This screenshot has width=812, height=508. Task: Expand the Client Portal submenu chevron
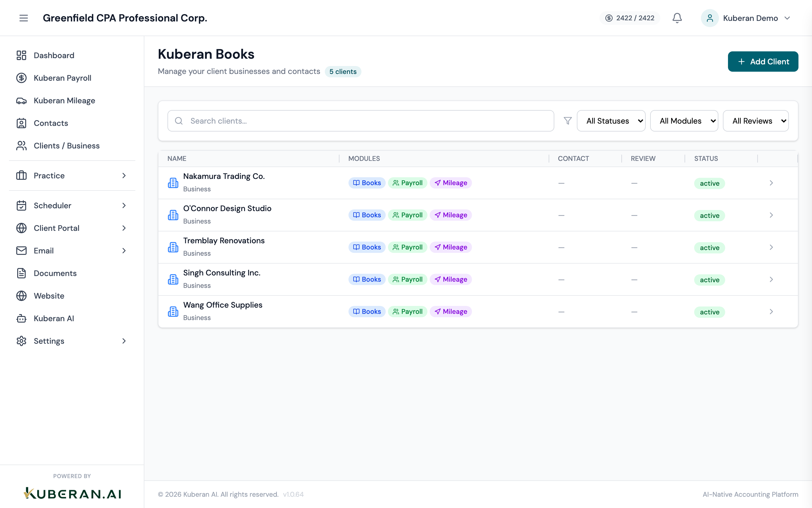pos(124,228)
